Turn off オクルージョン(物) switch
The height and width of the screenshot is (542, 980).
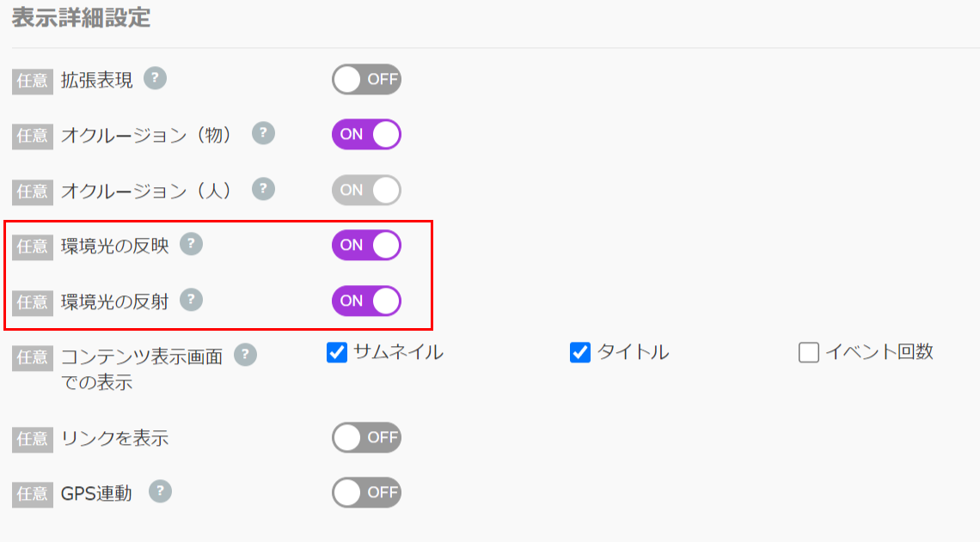click(x=366, y=134)
